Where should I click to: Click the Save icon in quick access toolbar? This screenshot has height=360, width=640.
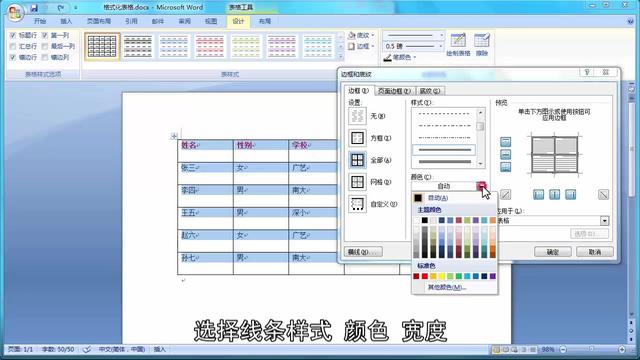pyautogui.click(x=34, y=8)
